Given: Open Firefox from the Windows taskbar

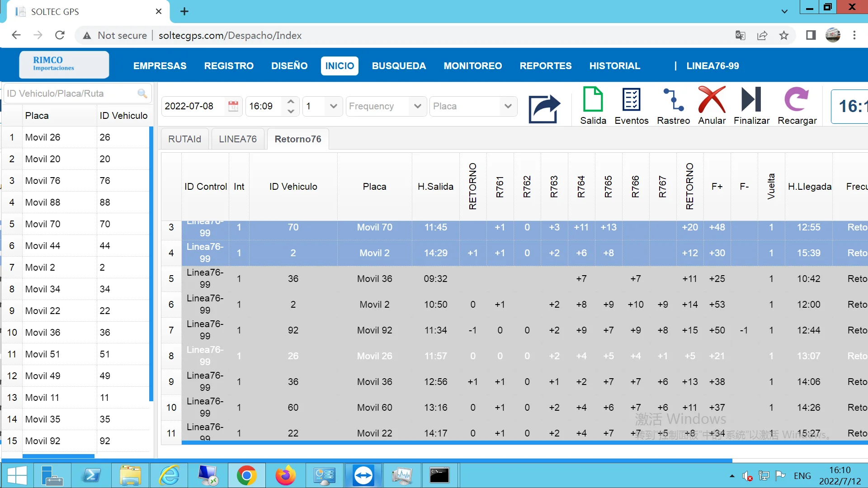Looking at the screenshot, I should [x=285, y=475].
